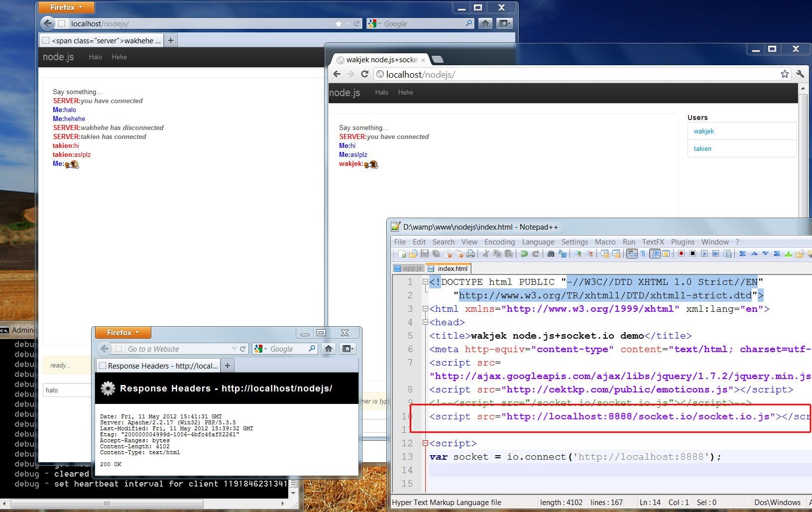
Task: Open the Encoding menu in Notepad++
Action: (499, 242)
